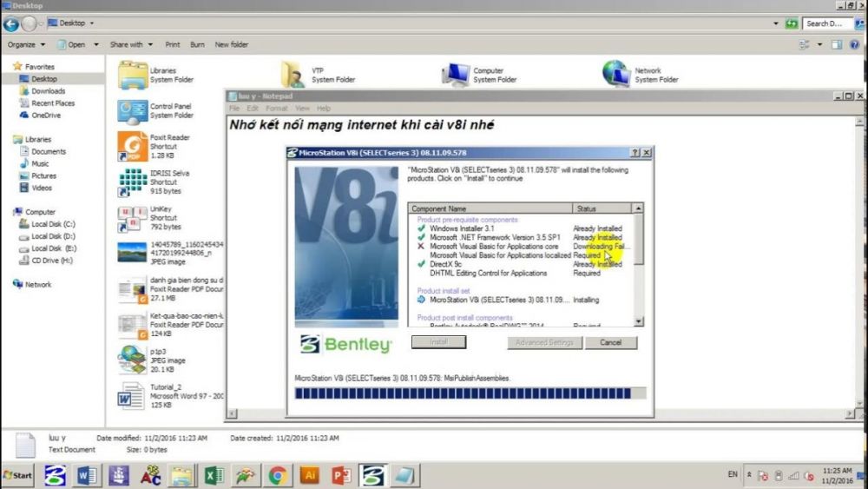This screenshot has width=868, height=489.
Task: Open the Foxit Reader shortcut icon
Action: click(x=133, y=146)
